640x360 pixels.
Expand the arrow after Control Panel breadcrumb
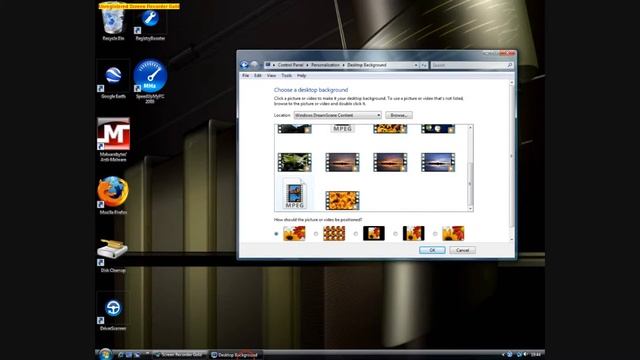point(307,65)
